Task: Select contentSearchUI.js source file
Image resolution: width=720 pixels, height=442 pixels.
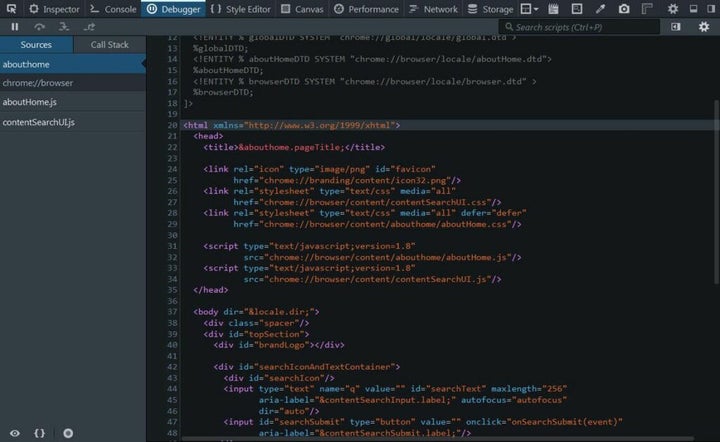Action: tap(39, 122)
